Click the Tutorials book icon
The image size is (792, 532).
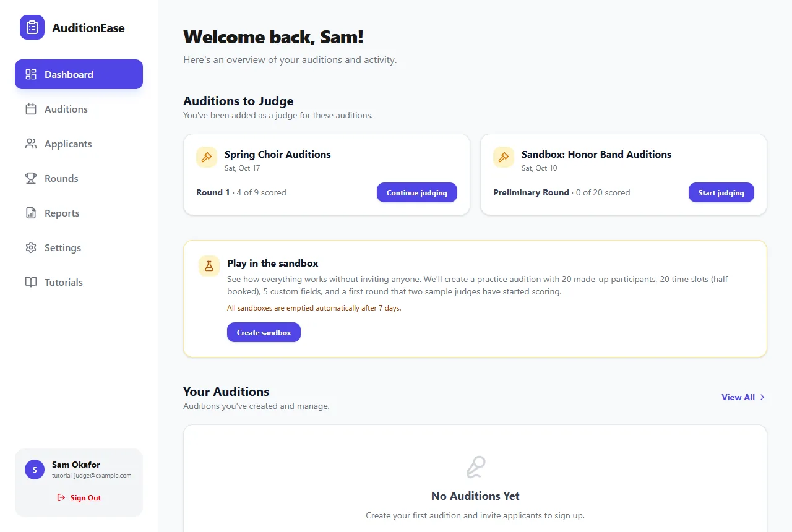click(x=31, y=282)
